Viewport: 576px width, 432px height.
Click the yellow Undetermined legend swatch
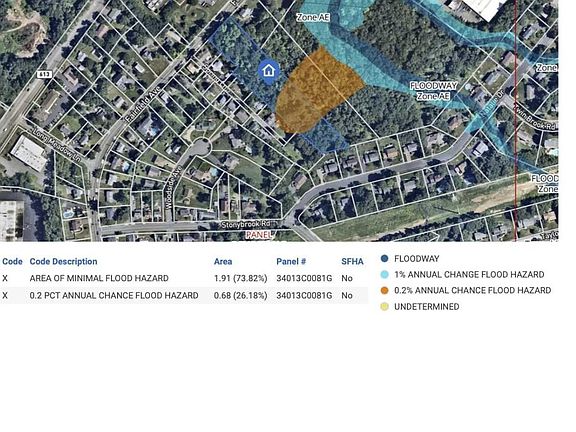[x=384, y=306]
